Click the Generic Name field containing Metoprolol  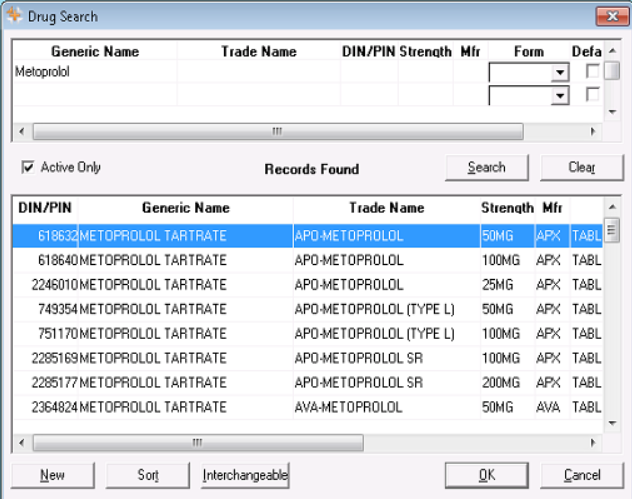pyautogui.click(x=95, y=72)
